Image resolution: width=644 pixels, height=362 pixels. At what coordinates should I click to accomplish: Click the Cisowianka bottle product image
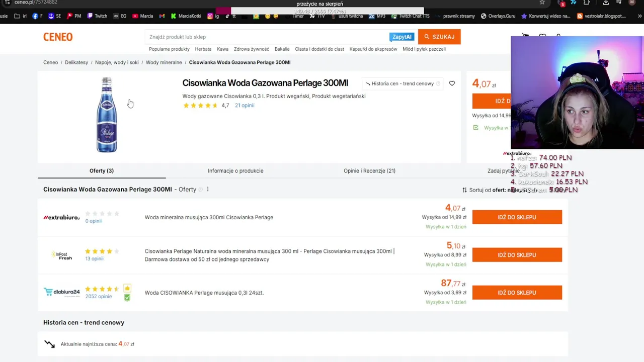[107, 115]
